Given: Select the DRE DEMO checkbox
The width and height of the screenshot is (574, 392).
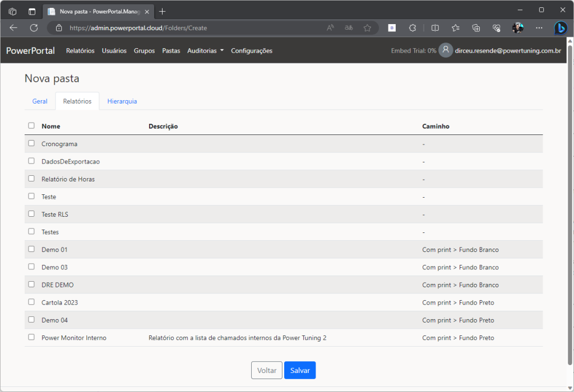Looking at the screenshot, I should coord(31,284).
